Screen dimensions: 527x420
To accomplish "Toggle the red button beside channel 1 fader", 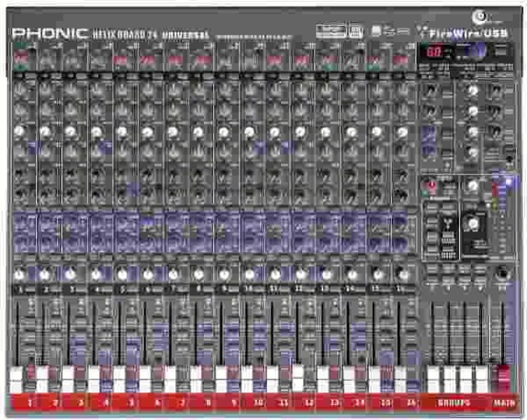I will click(31, 372).
